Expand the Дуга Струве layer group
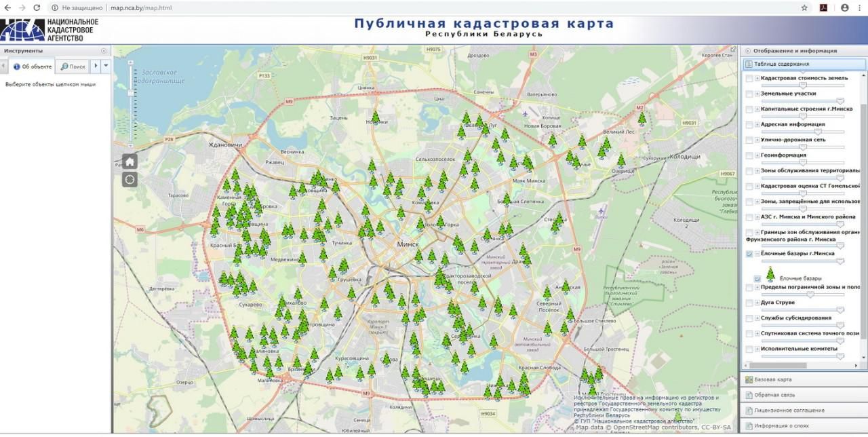Image resolution: width=868 pixels, height=437 pixels. [757, 303]
